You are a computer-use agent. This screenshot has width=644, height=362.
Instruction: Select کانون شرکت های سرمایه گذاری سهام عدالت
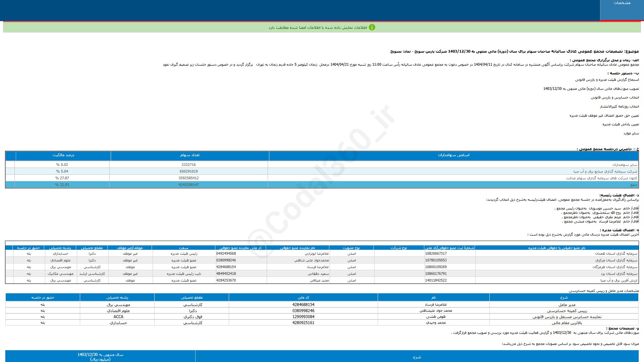pyautogui.click(x=602, y=178)
